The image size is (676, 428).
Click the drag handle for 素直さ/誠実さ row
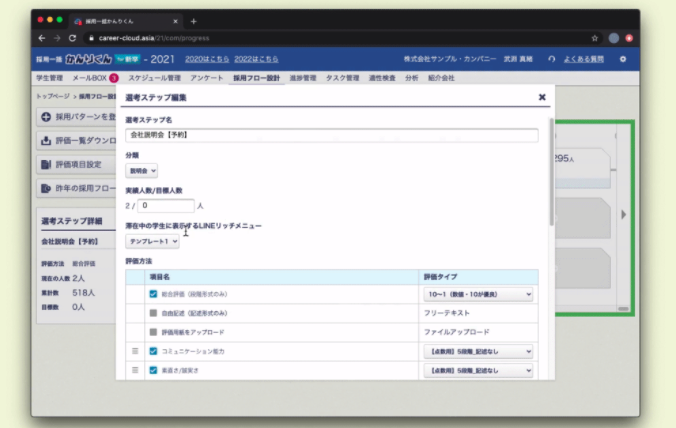pyautogui.click(x=134, y=370)
